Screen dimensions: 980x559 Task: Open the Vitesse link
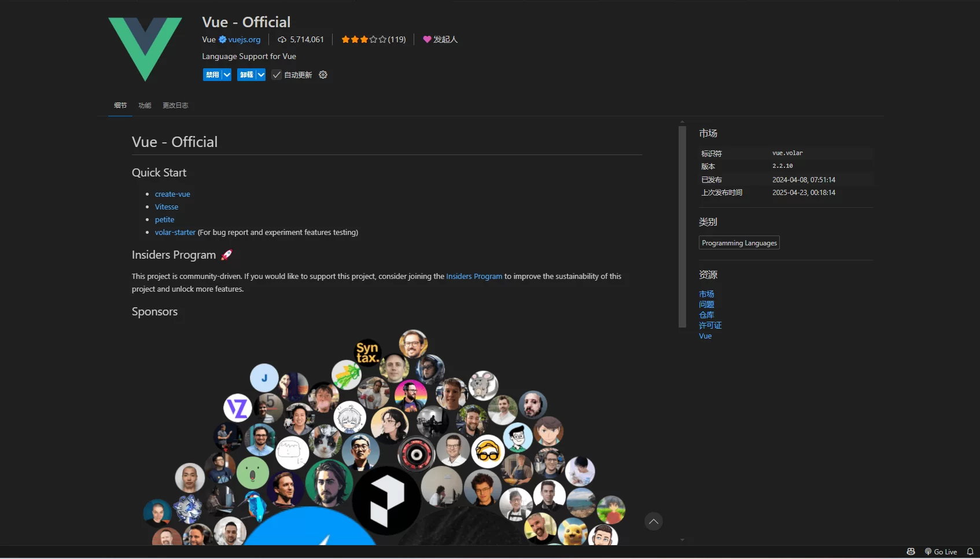click(167, 207)
